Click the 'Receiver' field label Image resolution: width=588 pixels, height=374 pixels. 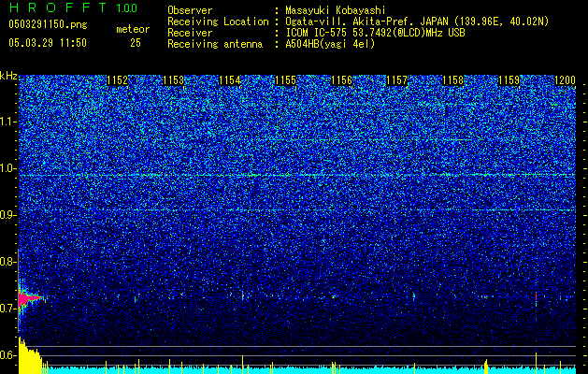point(190,33)
